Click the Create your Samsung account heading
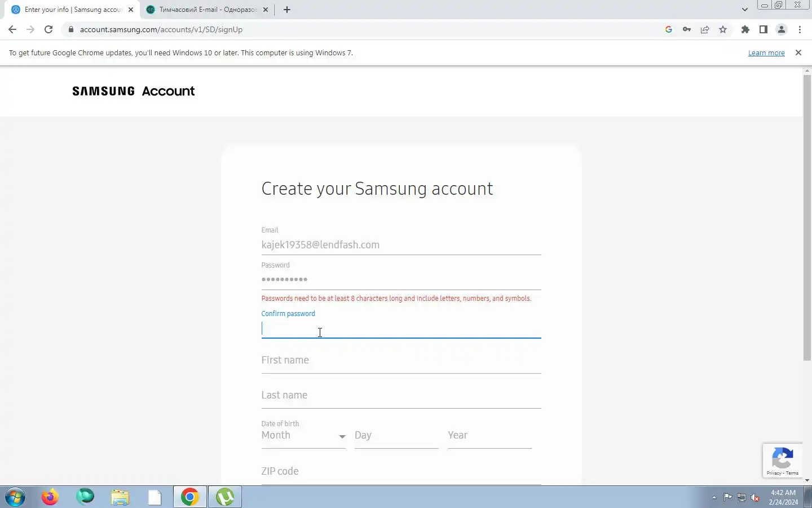812x508 pixels. pos(377,189)
